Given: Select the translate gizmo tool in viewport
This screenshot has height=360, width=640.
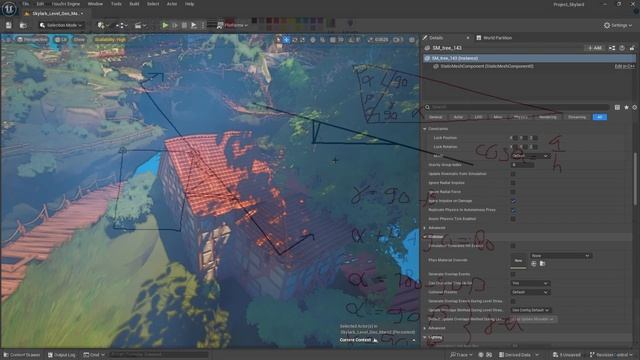Looking at the screenshot, I should point(287,40).
